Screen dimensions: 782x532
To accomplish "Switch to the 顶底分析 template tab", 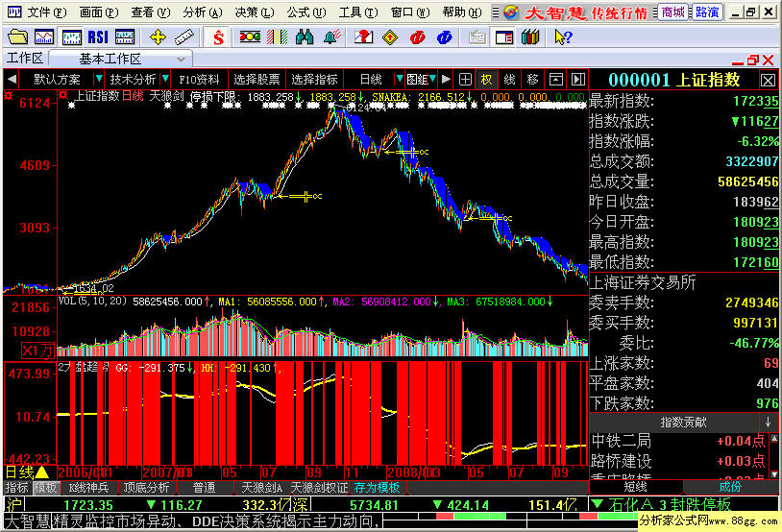I will [x=146, y=488].
